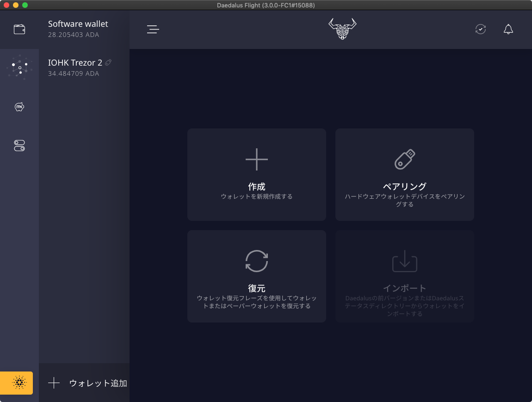Open the stake pool delegation network icon

coord(19,67)
